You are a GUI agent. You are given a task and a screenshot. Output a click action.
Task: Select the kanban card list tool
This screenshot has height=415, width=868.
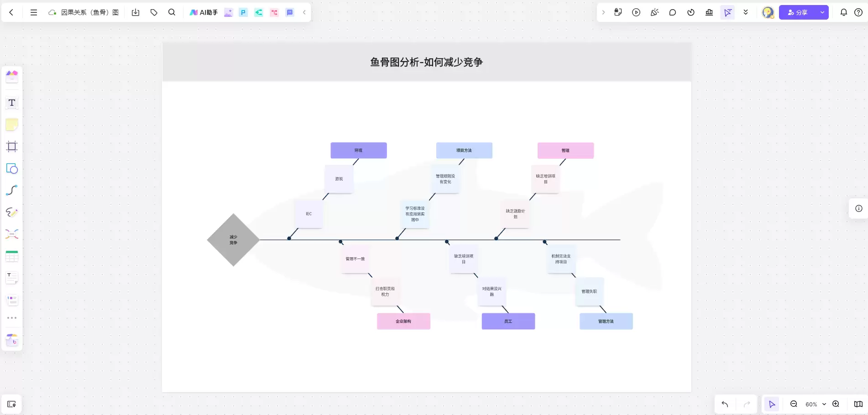(12, 300)
